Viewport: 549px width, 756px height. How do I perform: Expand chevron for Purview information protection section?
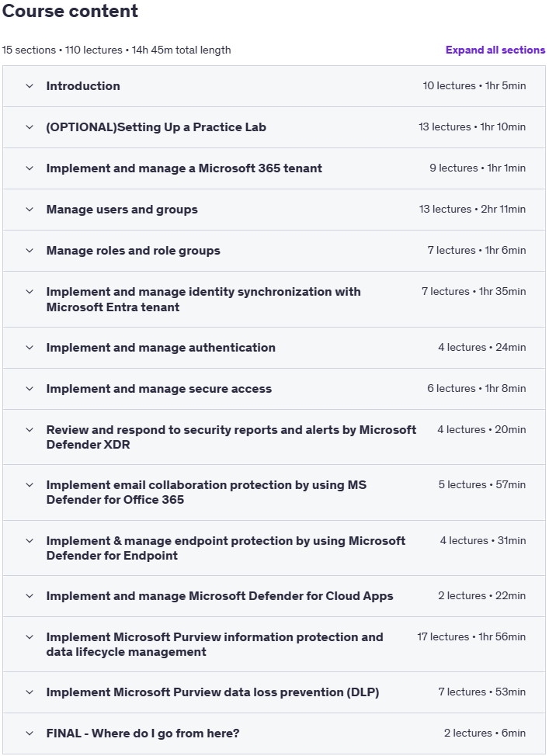(x=30, y=637)
